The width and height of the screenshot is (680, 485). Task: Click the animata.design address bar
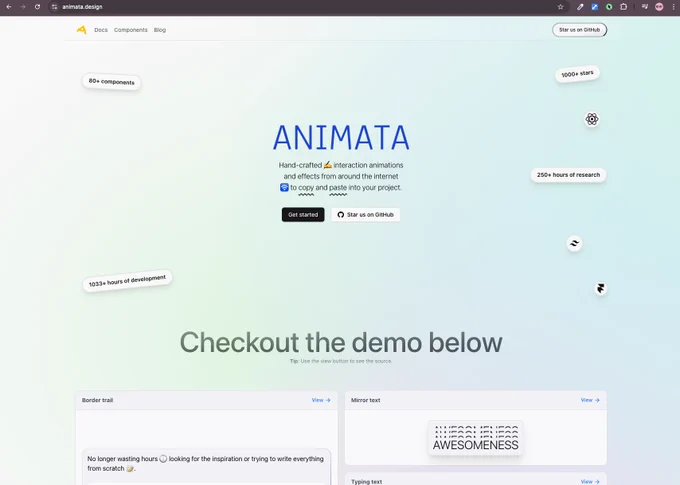click(304, 7)
